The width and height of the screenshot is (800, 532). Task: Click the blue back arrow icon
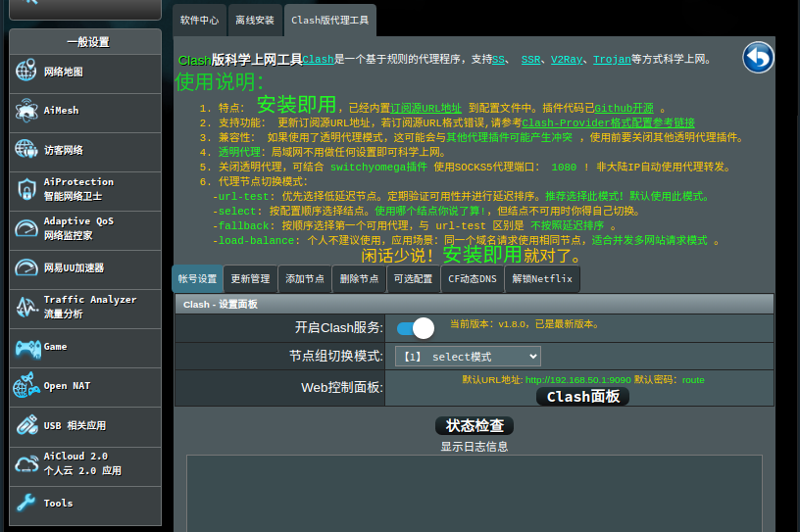(x=758, y=57)
